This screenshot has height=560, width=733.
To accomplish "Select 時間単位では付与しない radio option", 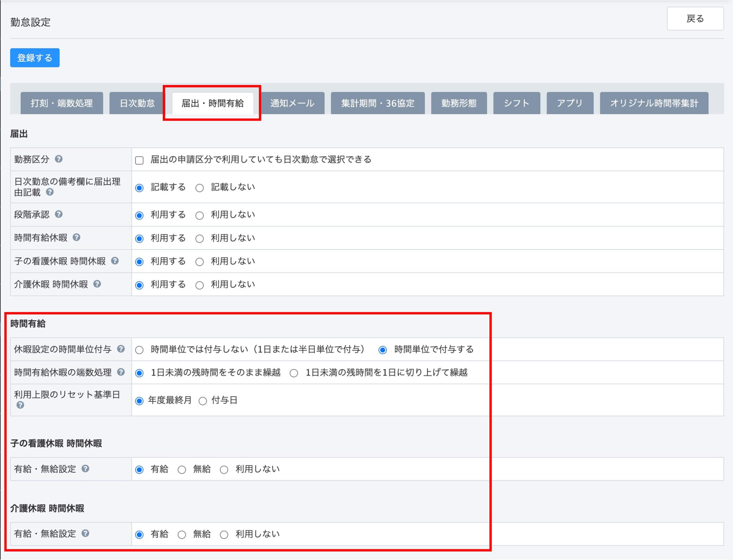I will click(x=139, y=350).
